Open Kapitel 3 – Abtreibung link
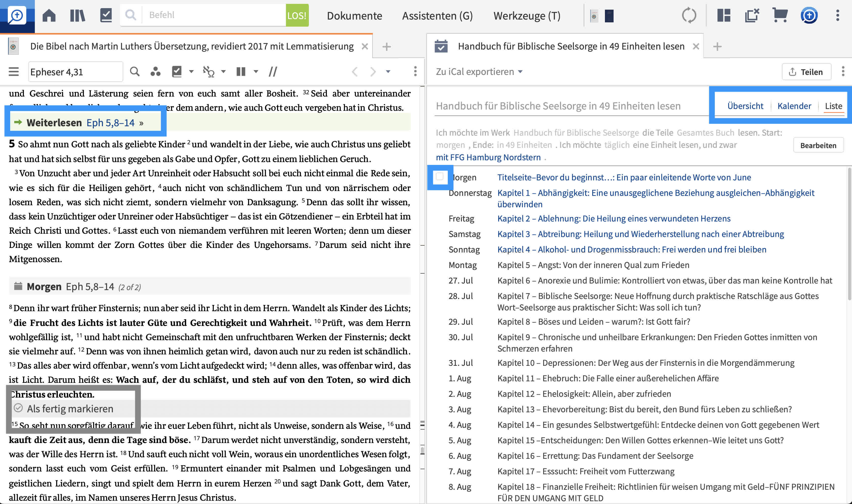This screenshot has height=504, width=852. (x=640, y=234)
